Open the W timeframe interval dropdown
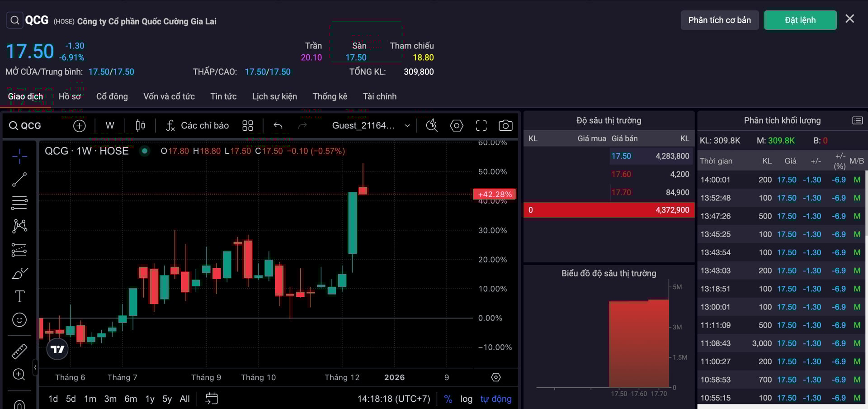The image size is (868, 409). (x=110, y=126)
